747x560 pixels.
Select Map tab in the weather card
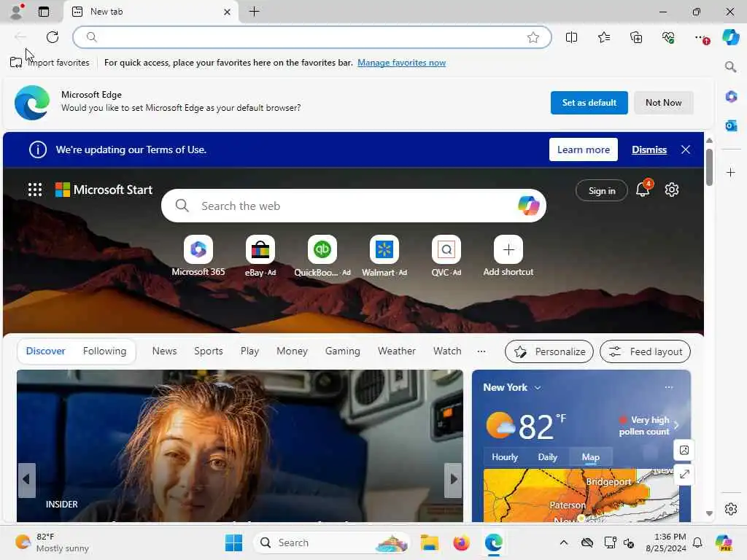[591, 457]
